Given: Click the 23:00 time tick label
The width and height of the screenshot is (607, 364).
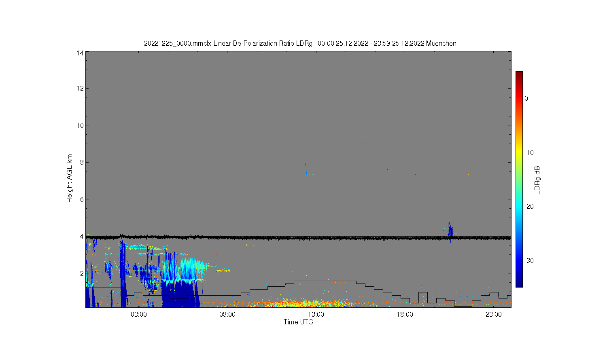Looking at the screenshot, I should 493,315.
